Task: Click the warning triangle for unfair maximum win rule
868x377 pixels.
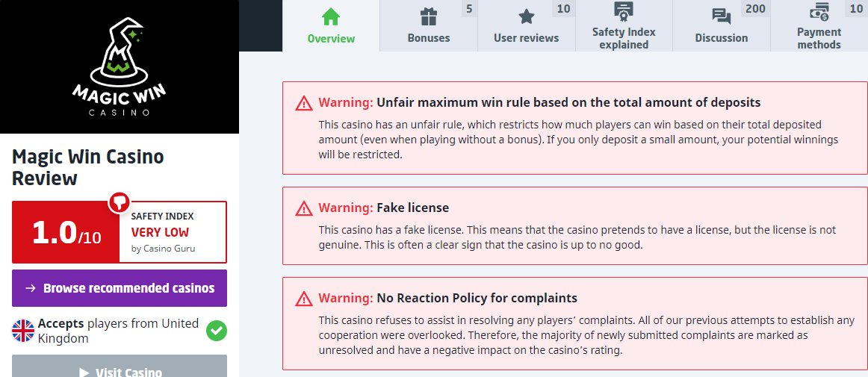Action: point(304,103)
